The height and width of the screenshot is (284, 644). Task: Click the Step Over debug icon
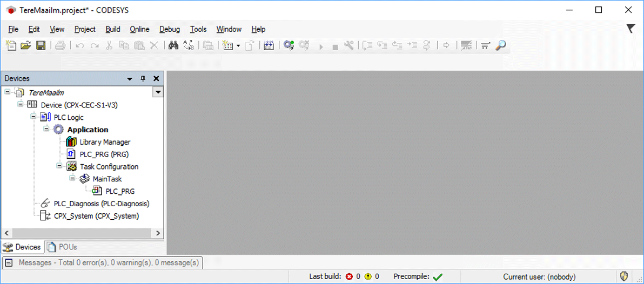[367, 45]
